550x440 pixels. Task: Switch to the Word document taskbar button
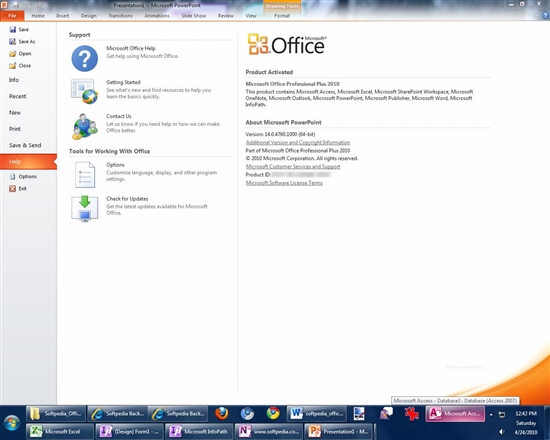pos(317,413)
